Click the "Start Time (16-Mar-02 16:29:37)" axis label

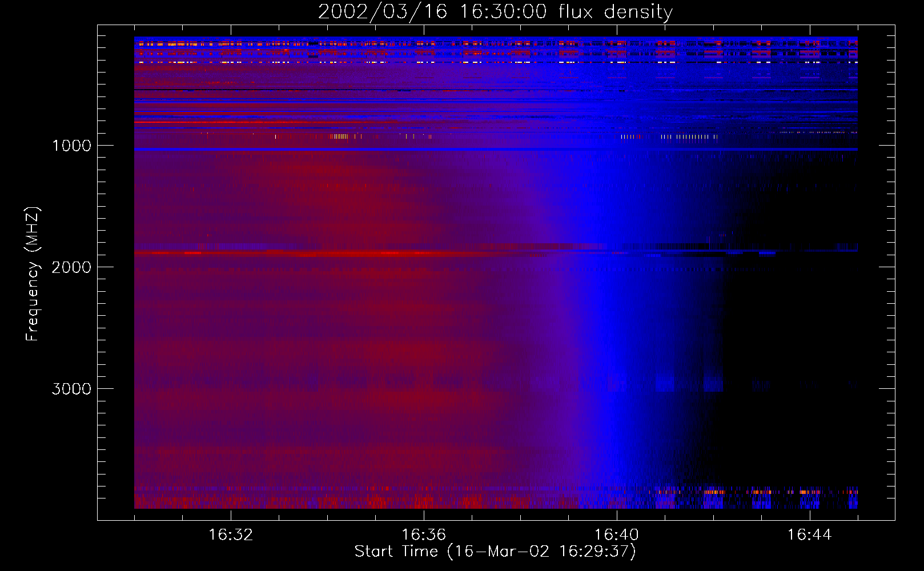[x=495, y=552]
